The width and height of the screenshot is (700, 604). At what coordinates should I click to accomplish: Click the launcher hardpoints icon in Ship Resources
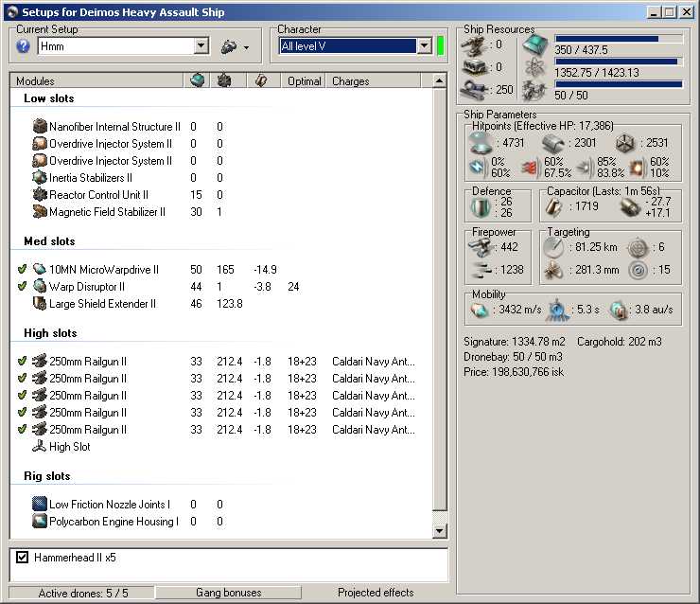click(x=475, y=67)
